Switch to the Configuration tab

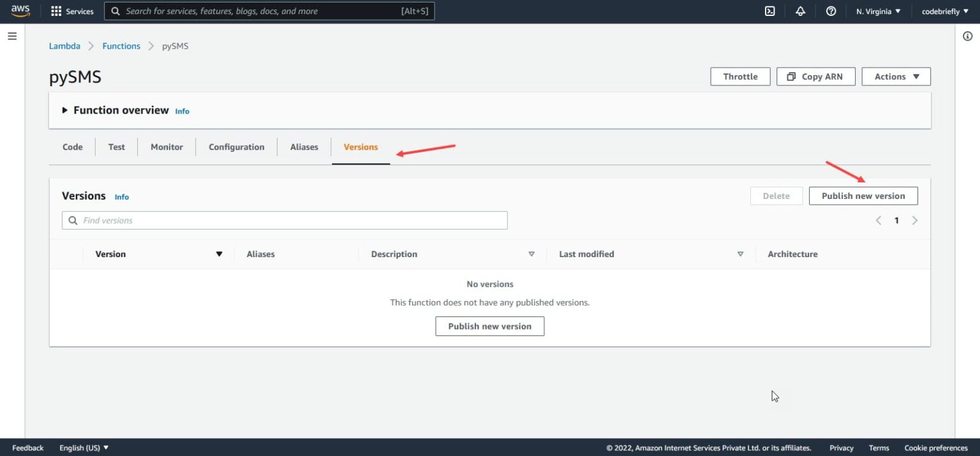tap(236, 147)
